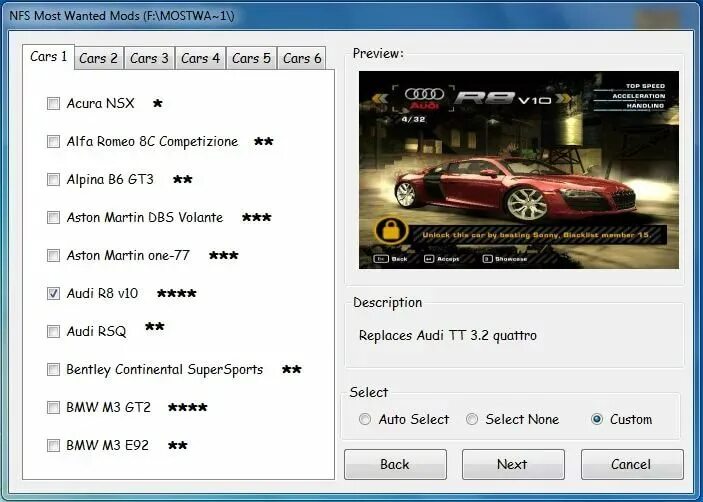Check Aston Martin one-77 checkbox

click(x=53, y=255)
